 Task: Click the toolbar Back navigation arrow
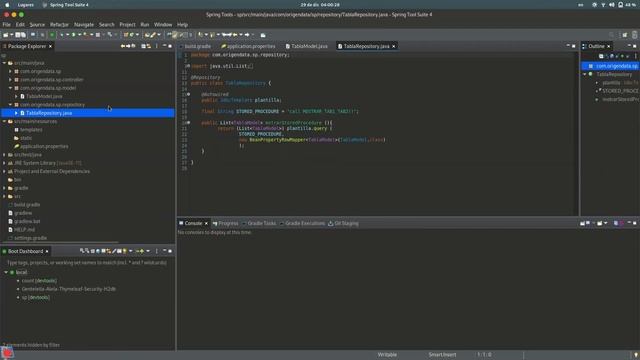(x=235, y=35)
